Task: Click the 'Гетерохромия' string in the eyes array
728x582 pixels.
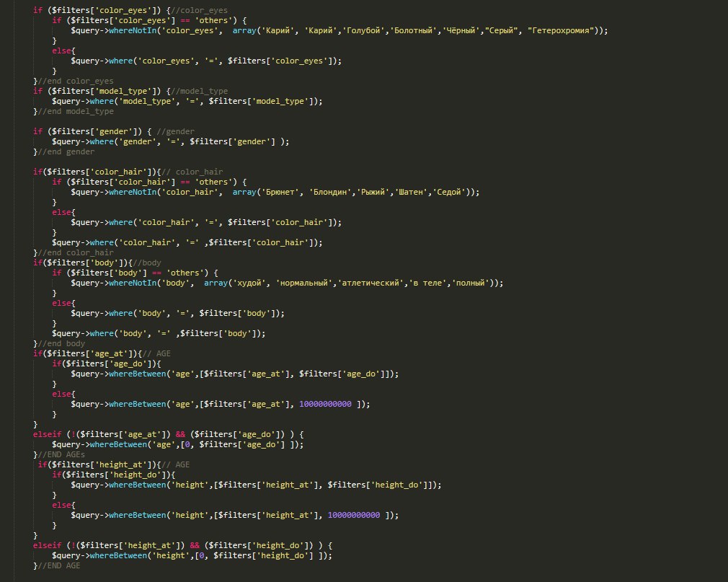Action: [560, 31]
